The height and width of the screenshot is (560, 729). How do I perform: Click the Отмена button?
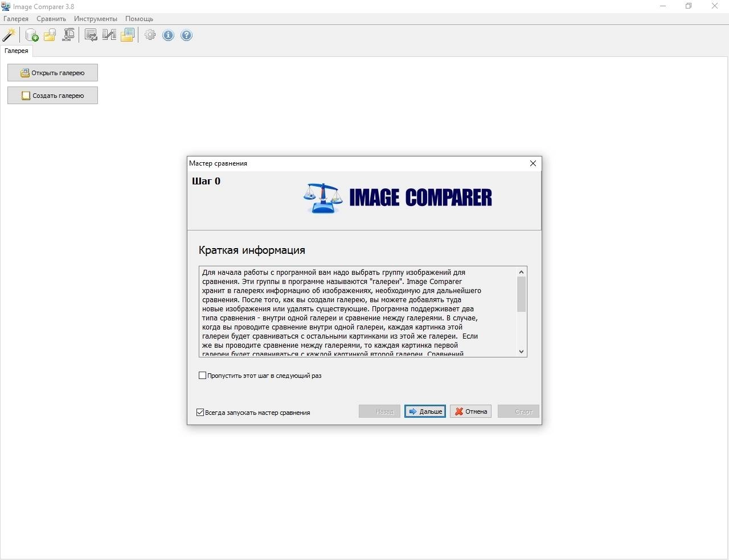click(x=470, y=411)
